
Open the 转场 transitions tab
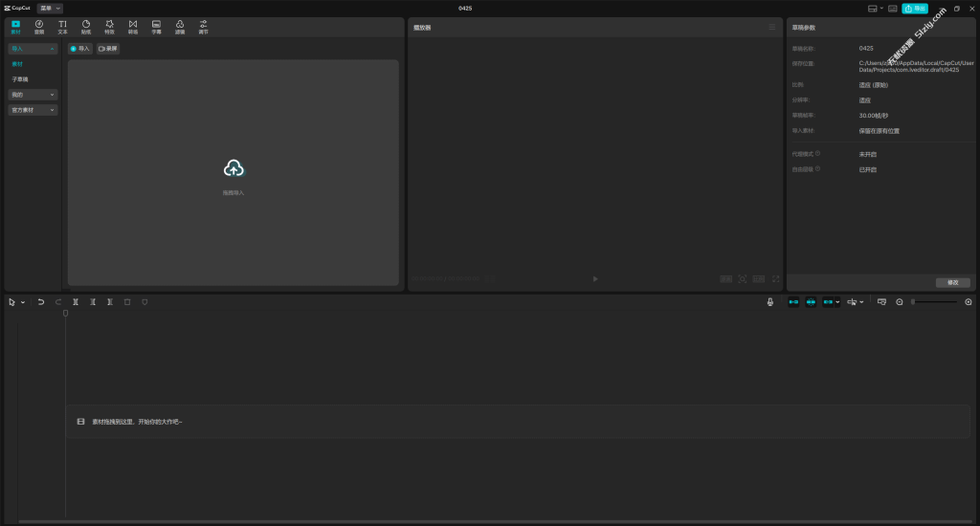133,27
